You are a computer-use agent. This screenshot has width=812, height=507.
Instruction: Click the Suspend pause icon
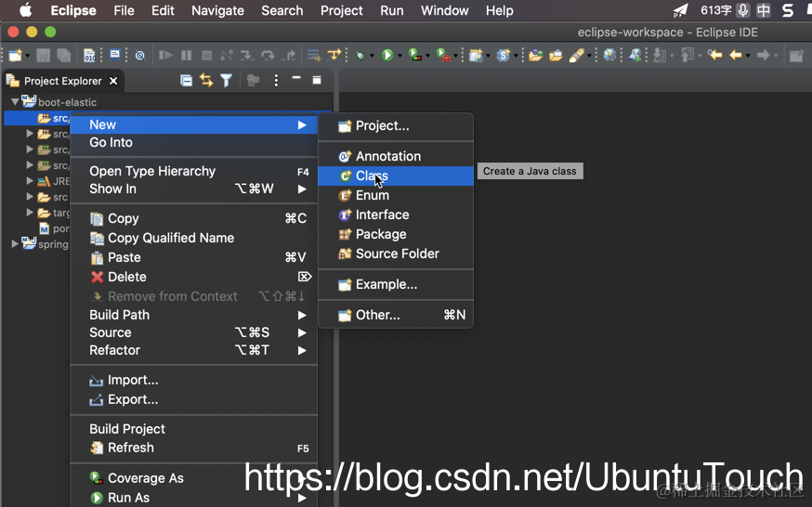(x=187, y=55)
